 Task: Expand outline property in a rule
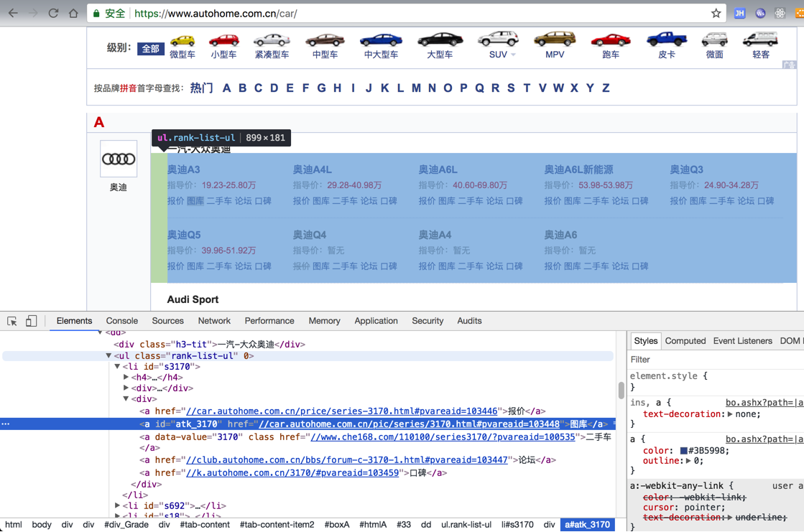coord(688,461)
